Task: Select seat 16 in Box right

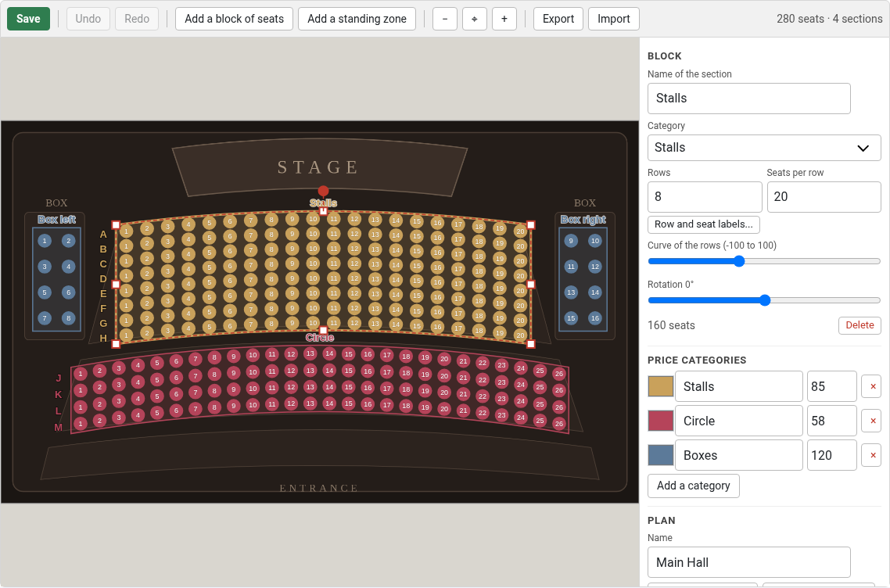Action: 595,318
